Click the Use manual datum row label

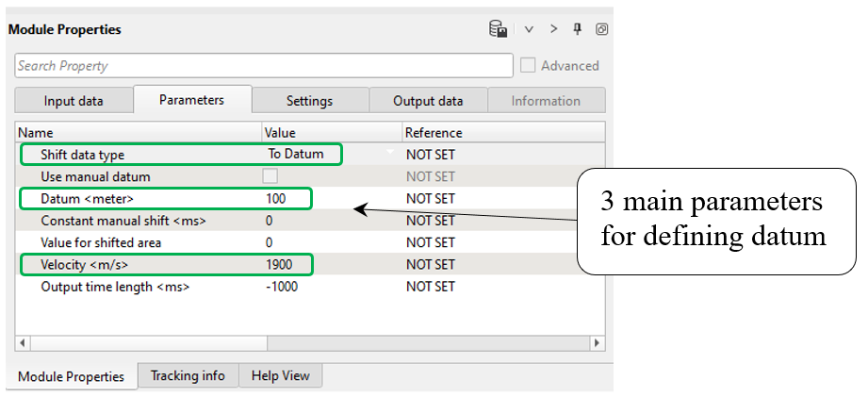[x=95, y=177]
